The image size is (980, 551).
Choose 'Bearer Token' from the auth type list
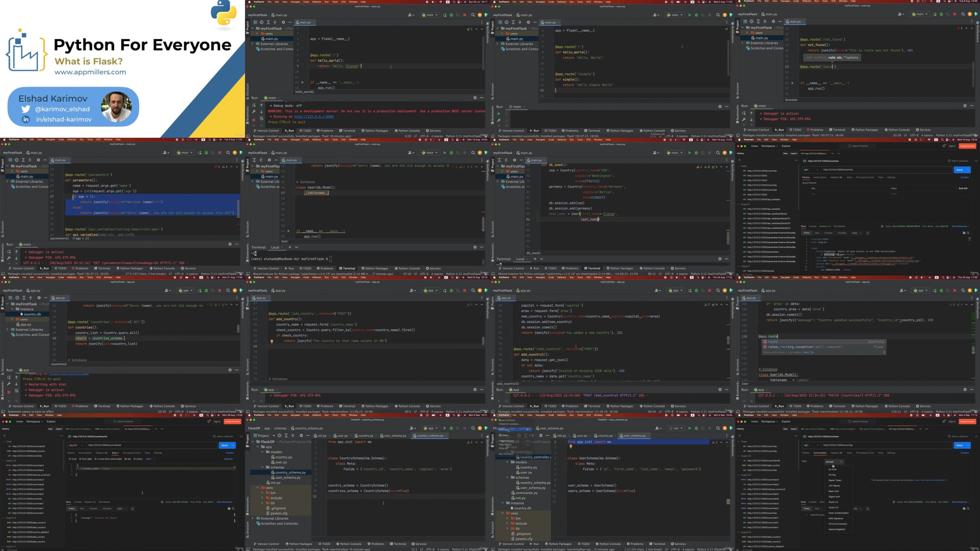tap(835, 480)
